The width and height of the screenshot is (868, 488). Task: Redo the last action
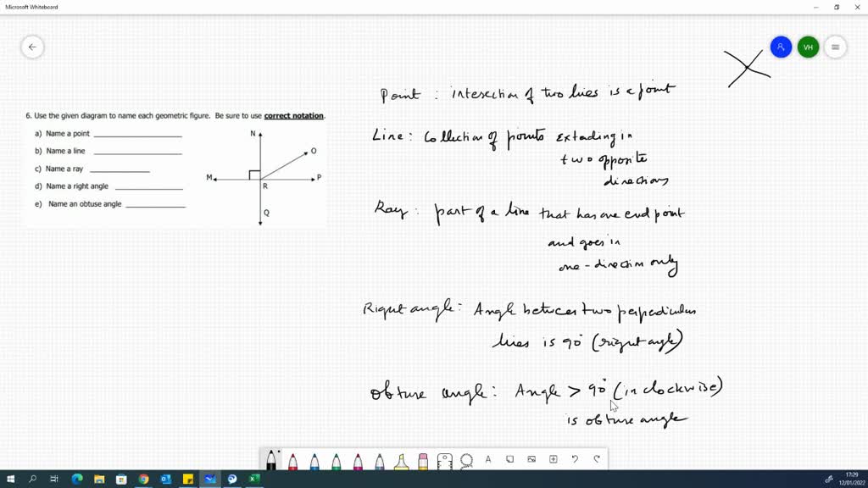(595, 459)
